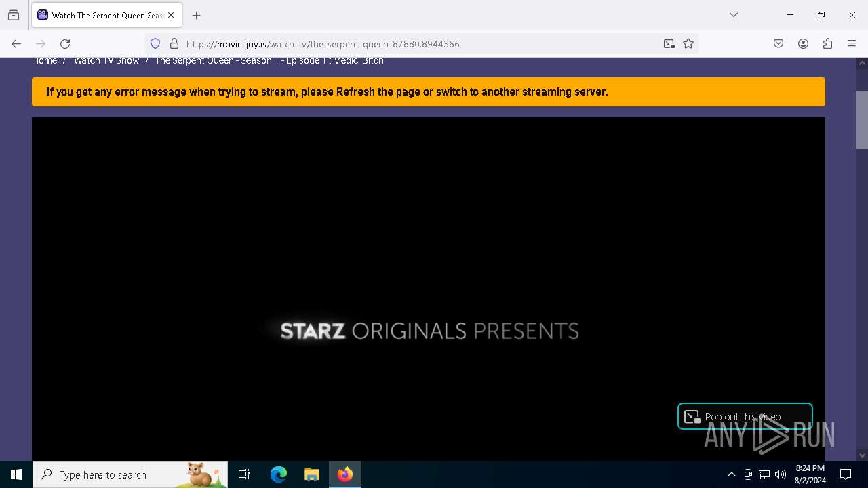Select the Serpent Queen episode breadcrumb text
This screenshot has width=868, height=488.
click(269, 60)
